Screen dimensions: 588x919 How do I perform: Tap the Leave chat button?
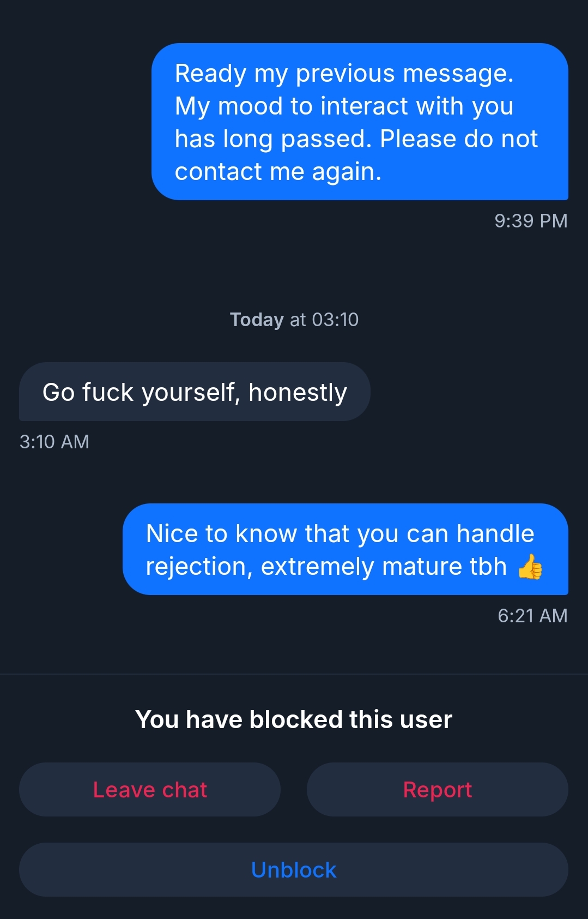150,789
